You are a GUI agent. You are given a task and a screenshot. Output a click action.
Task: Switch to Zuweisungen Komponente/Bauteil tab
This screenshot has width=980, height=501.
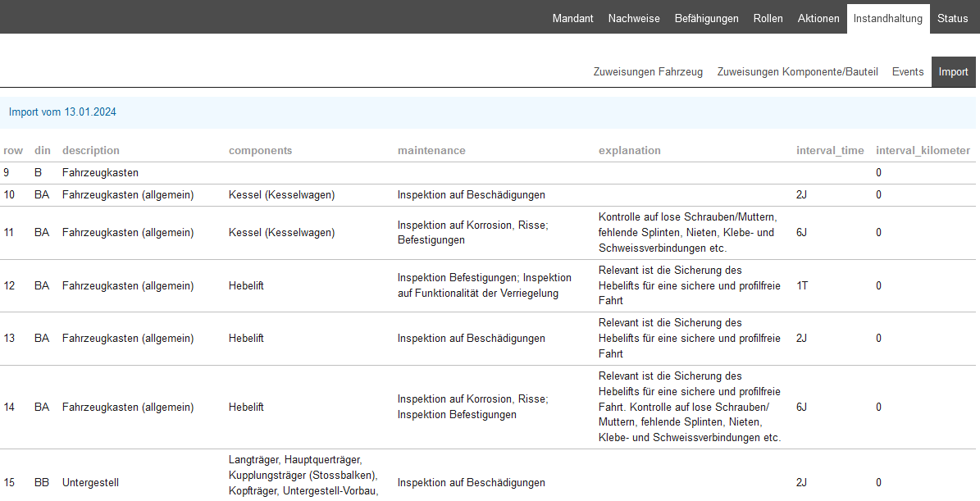coord(797,72)
